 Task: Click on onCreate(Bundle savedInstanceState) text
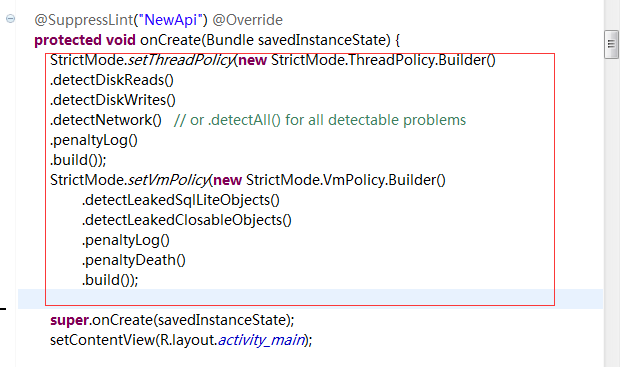[x=265, y=40]
